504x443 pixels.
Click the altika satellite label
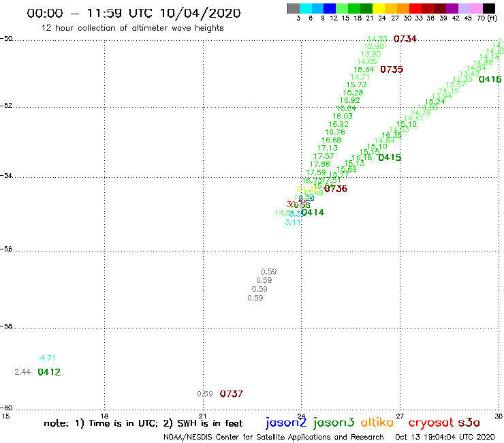377,423
